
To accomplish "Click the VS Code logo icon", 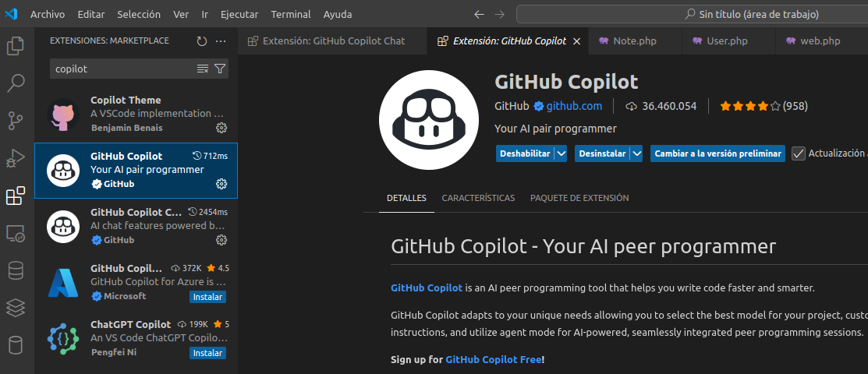I will [11, 14].
